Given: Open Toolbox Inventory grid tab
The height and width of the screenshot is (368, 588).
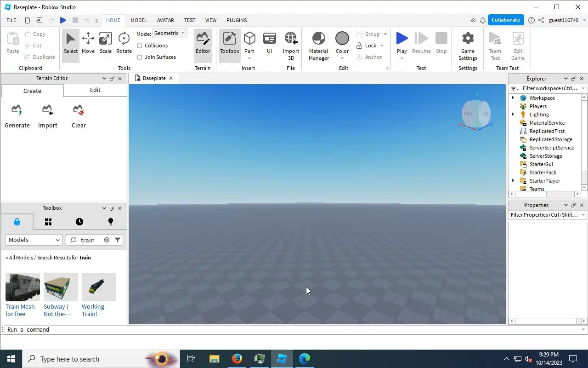Looking at the screenshot, I should pyautogui.click(x=48, y=222).
